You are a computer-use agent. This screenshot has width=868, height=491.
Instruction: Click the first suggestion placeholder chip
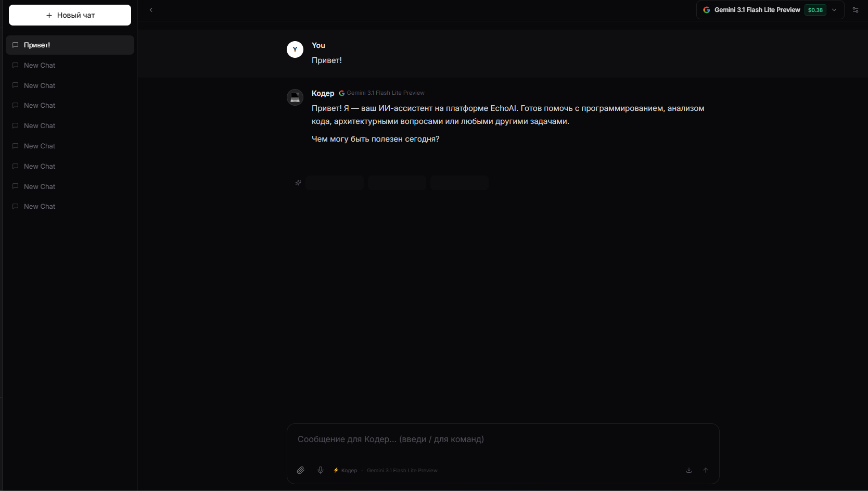(x=335, y=183)
